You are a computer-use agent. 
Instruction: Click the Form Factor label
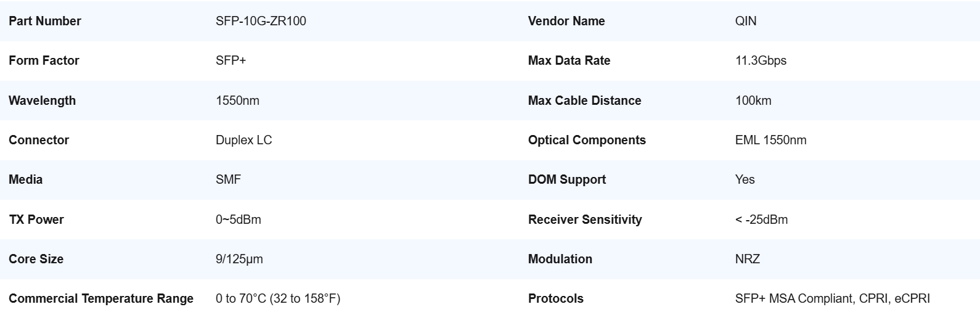(x=44, y=60)
